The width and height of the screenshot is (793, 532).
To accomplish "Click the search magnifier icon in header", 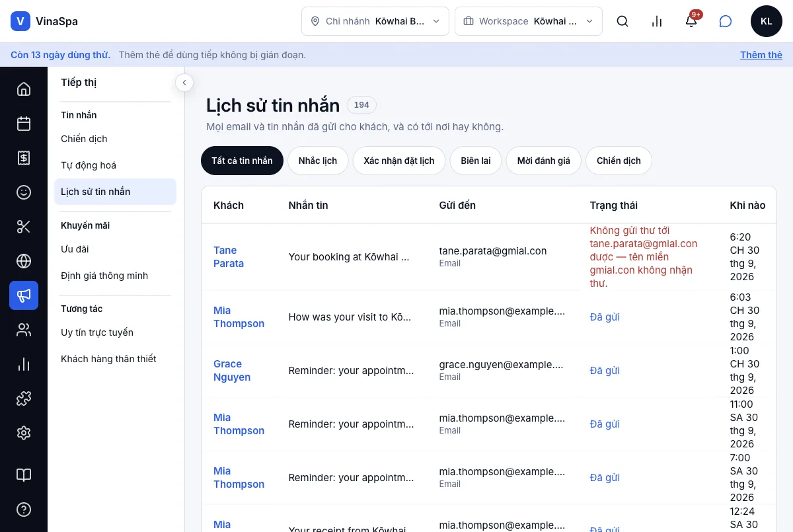I will (623, 21).
